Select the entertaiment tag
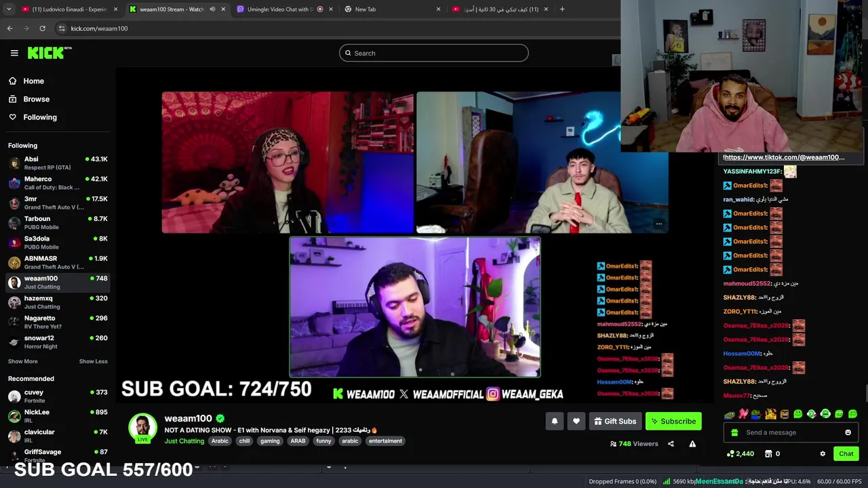The width and height of the screenshot is (868, 488). pos(385,441)
